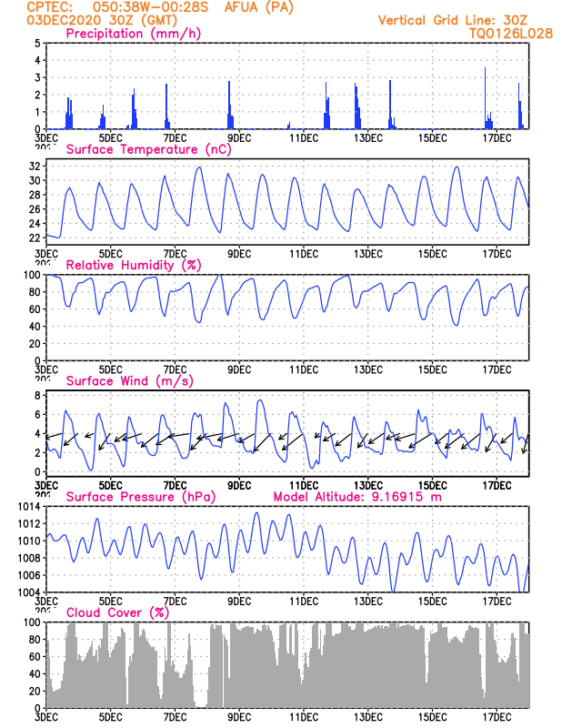Click '20' on the cloud cover y-axis
This screenshot has height=728, width=562.
[x=35, y=691]
